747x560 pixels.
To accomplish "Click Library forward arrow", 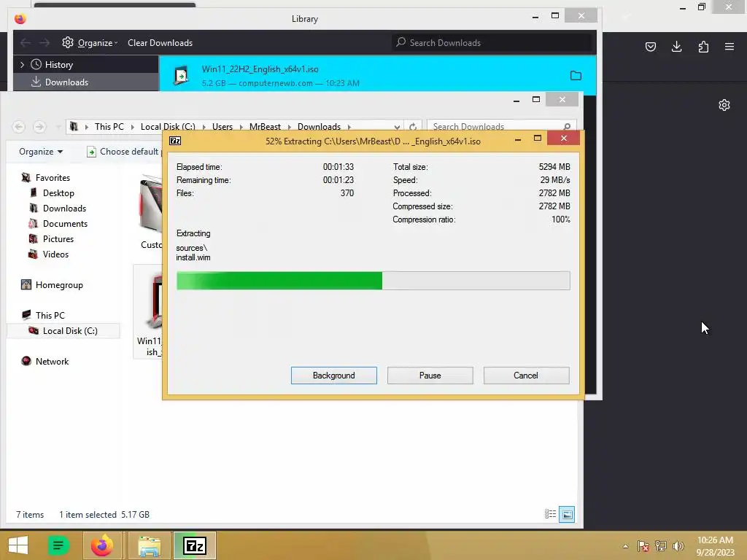I will (44, 43).
